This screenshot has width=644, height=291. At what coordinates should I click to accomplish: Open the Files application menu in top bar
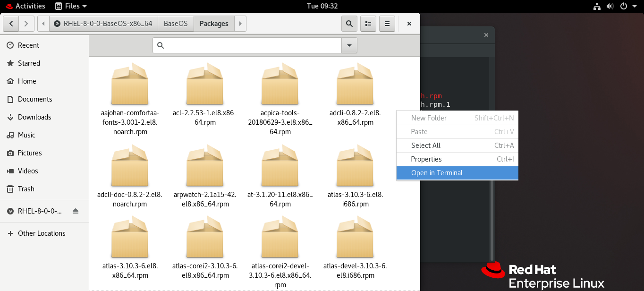[x=71, y=6]
